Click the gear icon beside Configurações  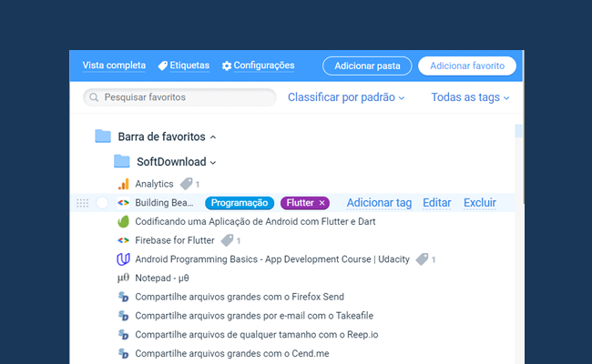point(227,66)
